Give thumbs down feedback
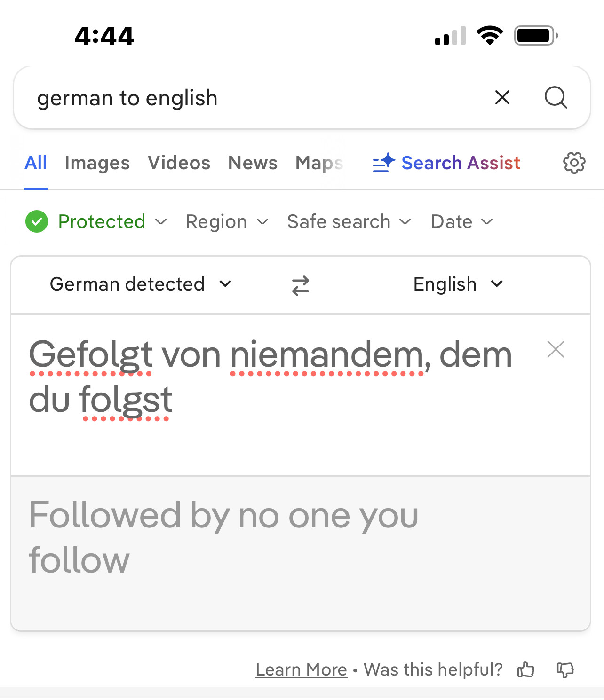 565,669
